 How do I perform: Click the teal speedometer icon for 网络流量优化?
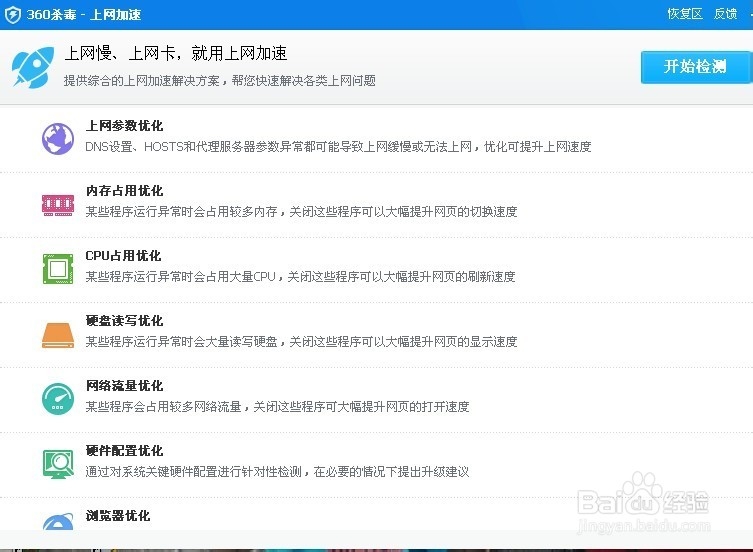[x=58, y=399]
